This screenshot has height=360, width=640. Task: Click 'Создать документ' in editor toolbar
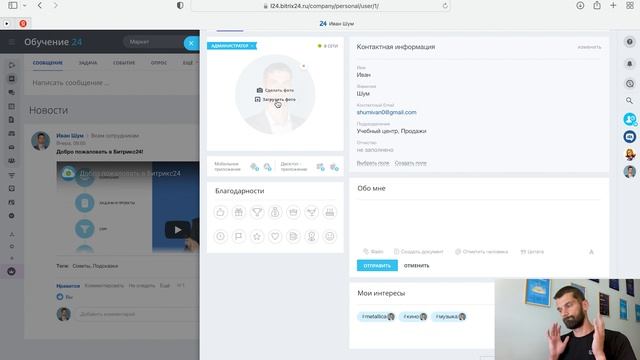point(418,252)
